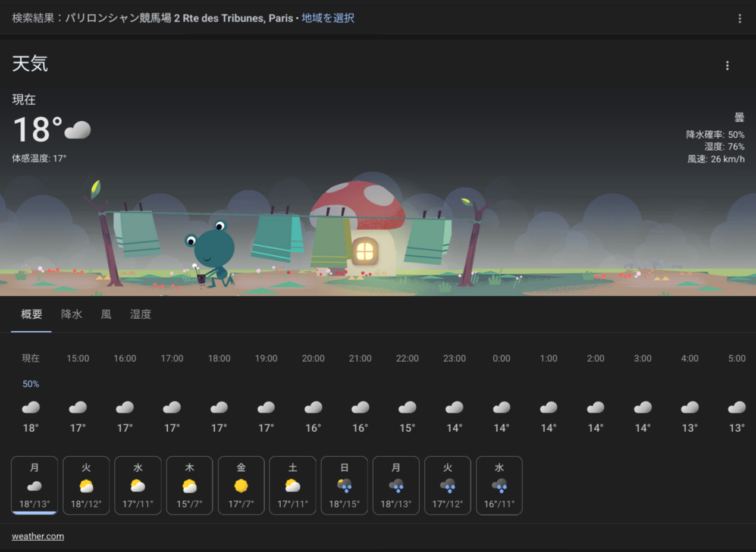Click the 23:00 hourly cloud icon
The width and height of the screenshot is (756, 552).
click(x=454, y=407)
